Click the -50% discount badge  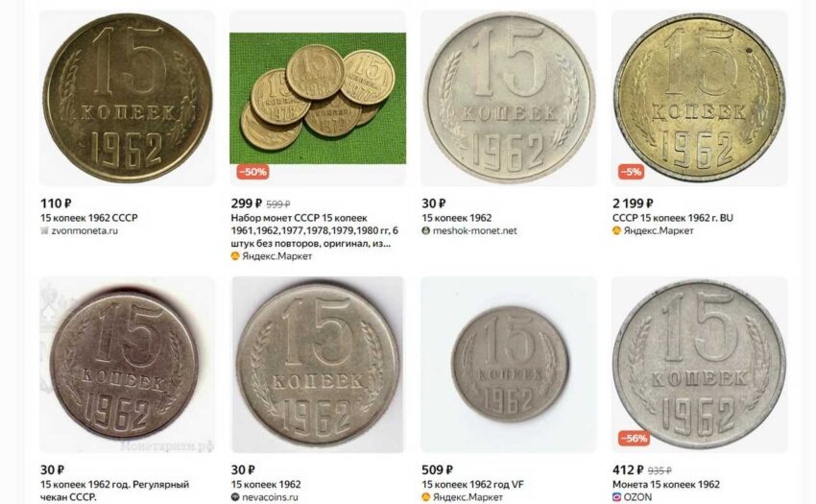click(x=252, y=172)
